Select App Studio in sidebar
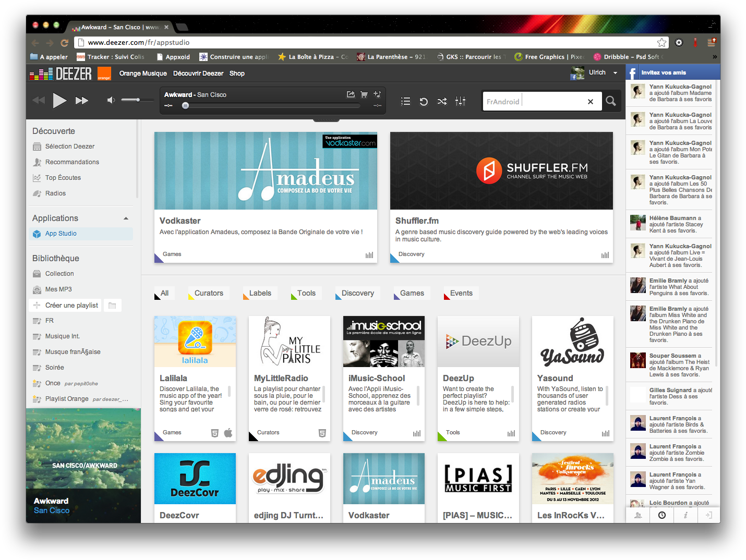Image resolution: width=746 pixels, height=560 pixels. coord(81,234)
